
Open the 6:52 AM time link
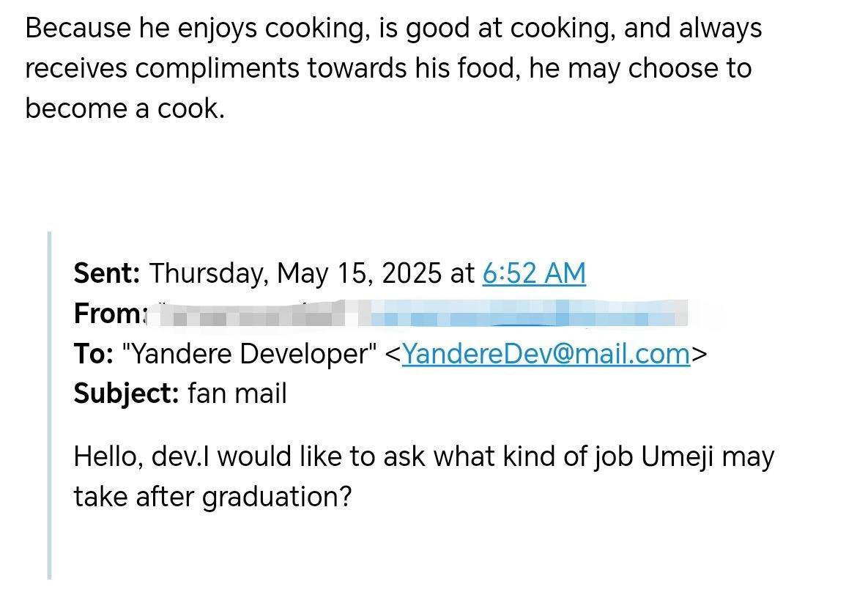(534, 273)
